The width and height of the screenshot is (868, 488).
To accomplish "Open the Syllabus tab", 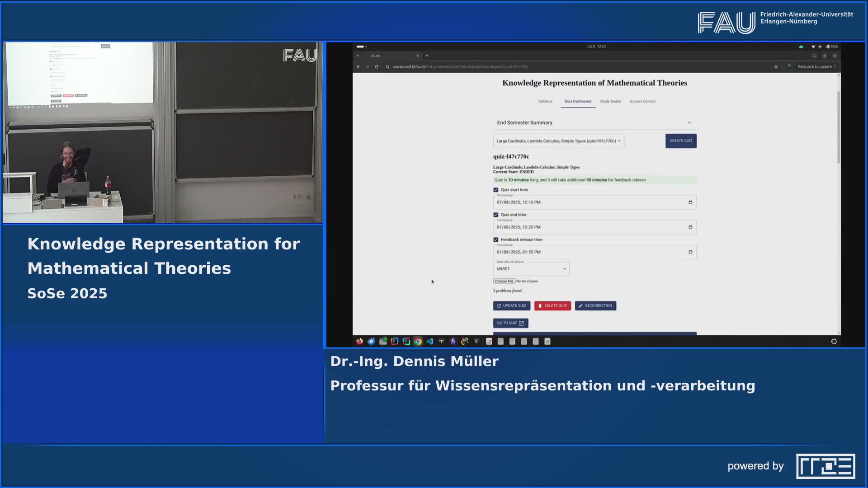I will tap(545, 102).
